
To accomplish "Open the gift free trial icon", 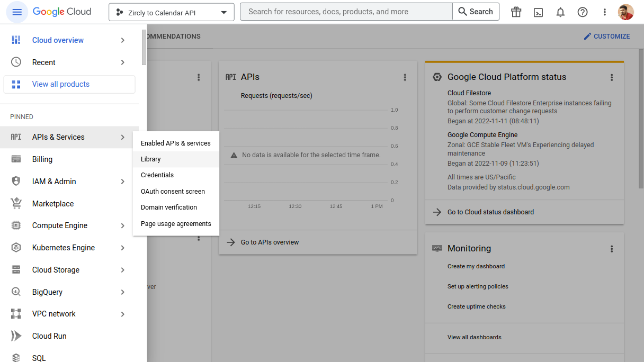I will click(516, 12).
